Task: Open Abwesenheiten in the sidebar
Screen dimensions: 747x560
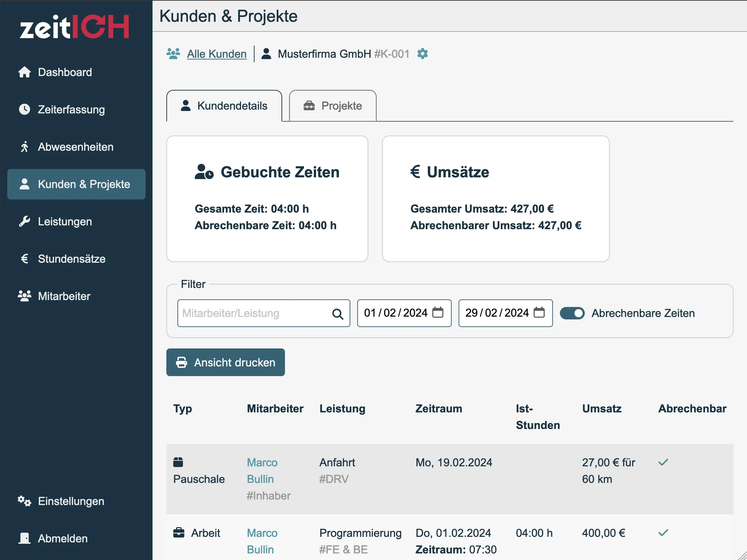Action: click(x=76, y=147)
